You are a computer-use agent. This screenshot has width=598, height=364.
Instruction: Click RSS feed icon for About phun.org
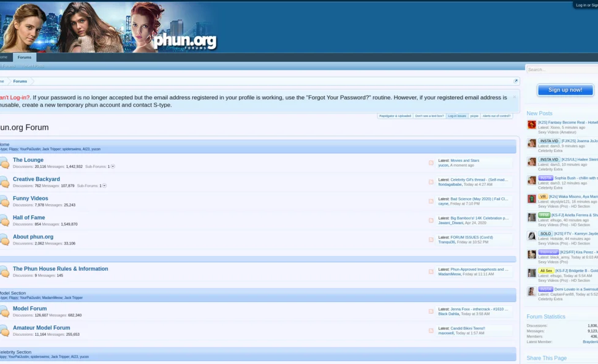[431, 240]
